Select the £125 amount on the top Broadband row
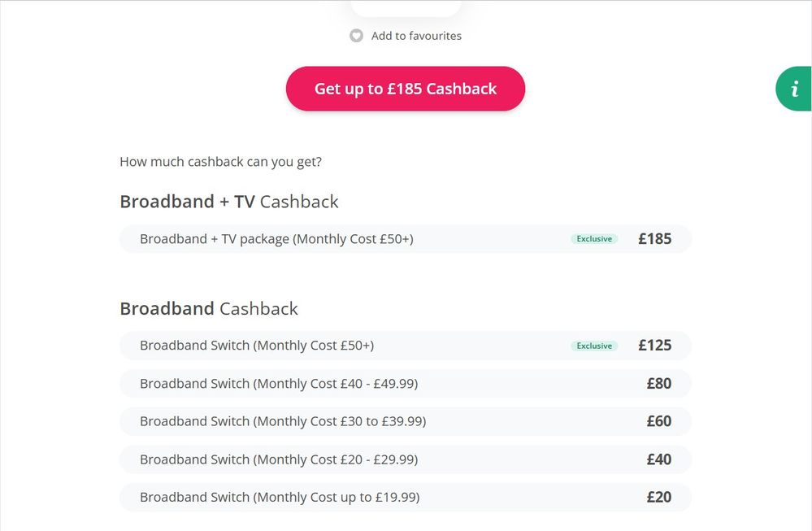Screen dimensions: 812x531 (655, 345)
